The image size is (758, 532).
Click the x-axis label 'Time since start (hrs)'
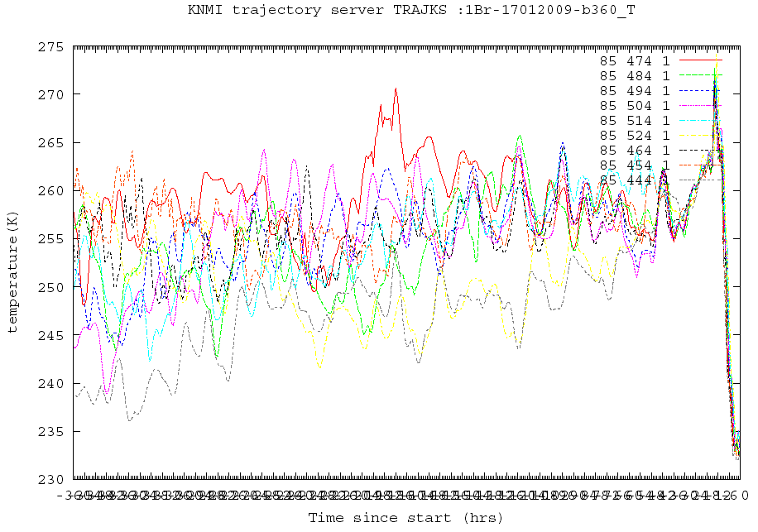pos(405,518)
